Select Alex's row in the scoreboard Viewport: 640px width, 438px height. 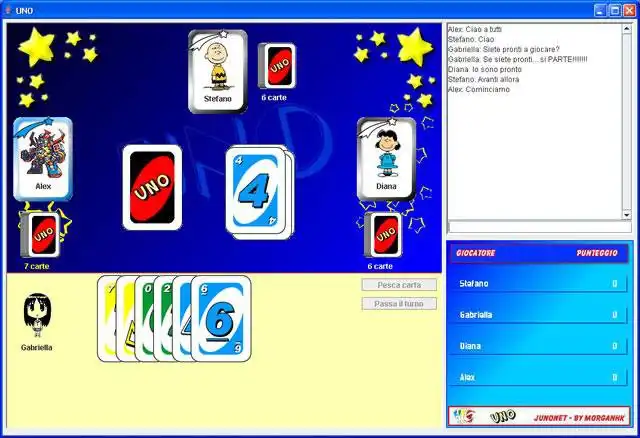click(x=539, y=378)
